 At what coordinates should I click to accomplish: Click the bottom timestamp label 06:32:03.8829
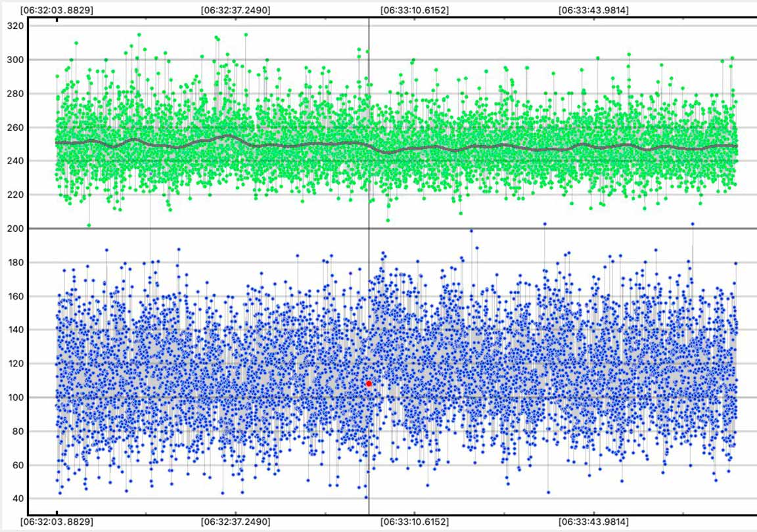point(57,521)
